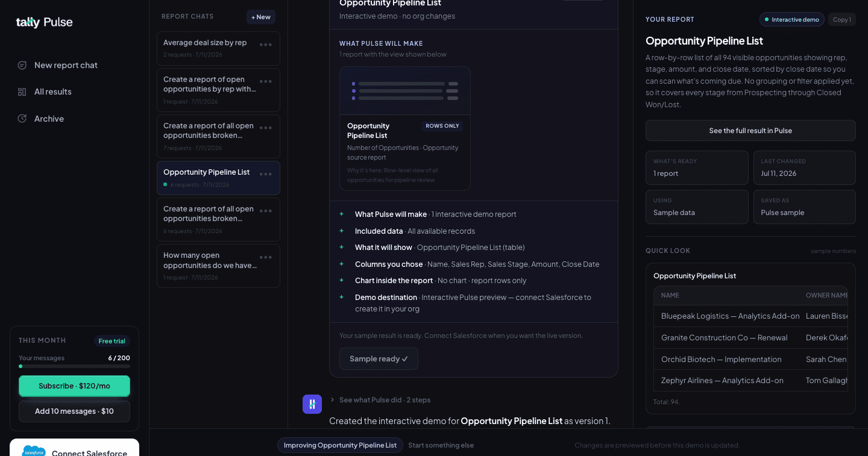Click the Sample ready button
Screen dimensions: 868x456
coord(379,358)
